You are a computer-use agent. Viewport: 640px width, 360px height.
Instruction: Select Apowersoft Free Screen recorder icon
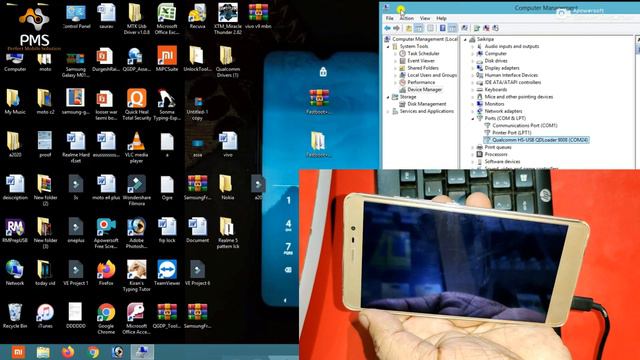tap(106, 233)
